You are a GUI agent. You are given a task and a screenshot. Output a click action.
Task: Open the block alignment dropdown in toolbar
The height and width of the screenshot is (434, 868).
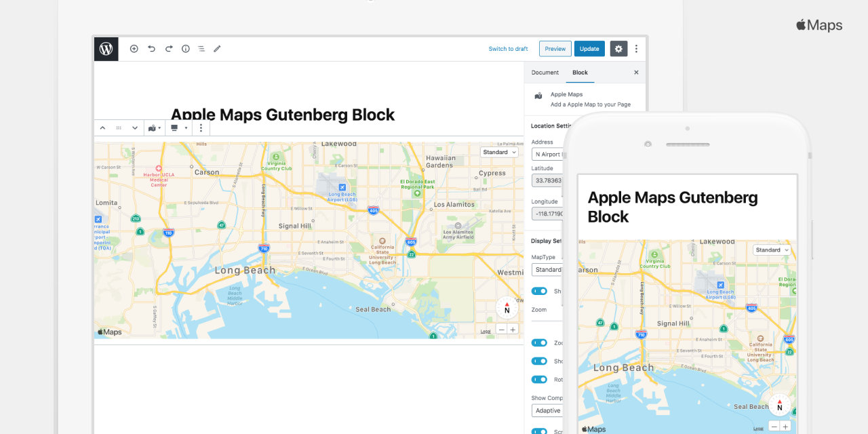178,127
